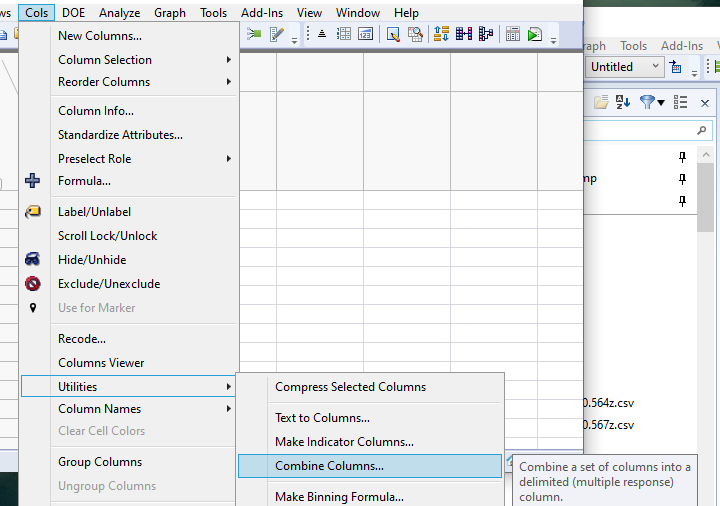Choose Columns Viewer menu item
720x506 pixels.
(101, 363)
